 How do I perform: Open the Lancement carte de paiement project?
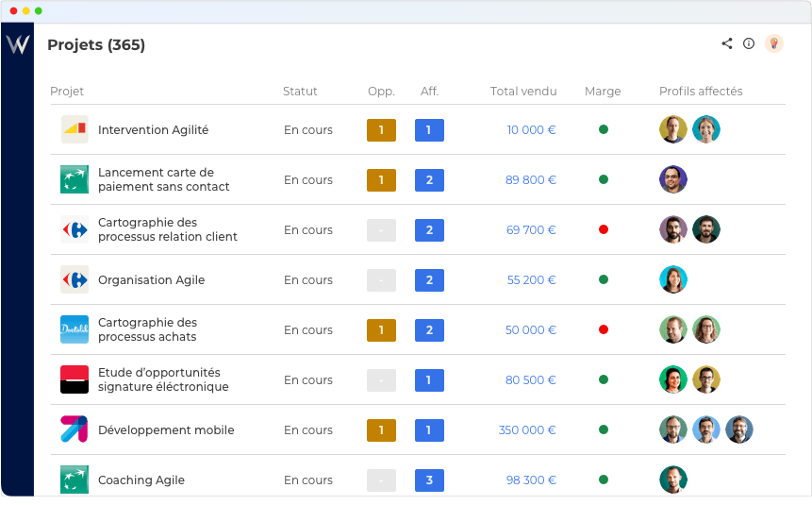163,179
